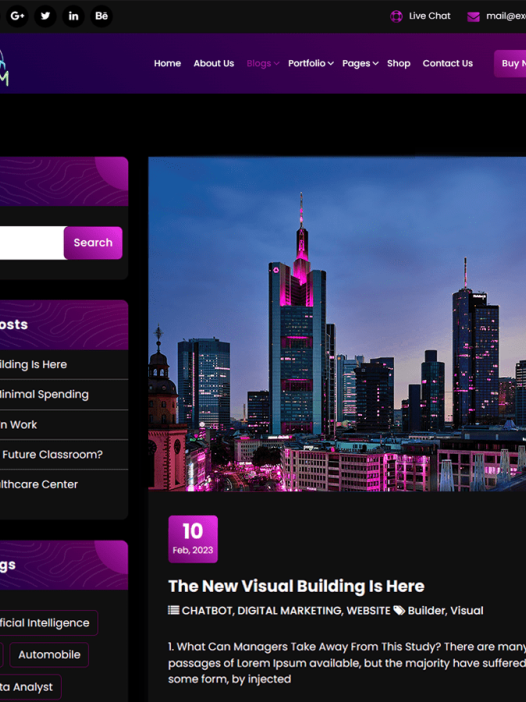Image resolution: width=526 pixels, height=702 pixels.
Task: Go to the Home page
Action: click(x=167, y=64)
